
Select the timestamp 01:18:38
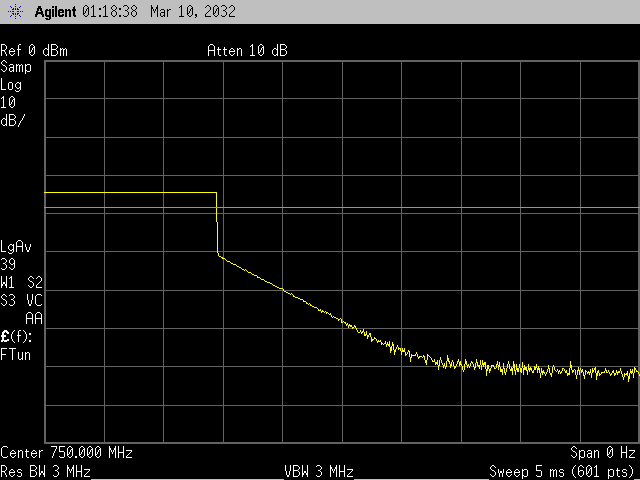[110, 11]
